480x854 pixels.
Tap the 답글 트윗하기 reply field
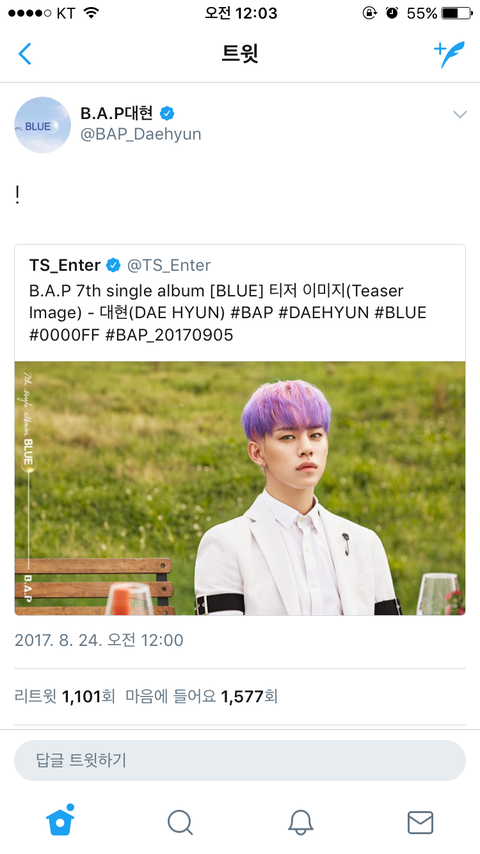pos(240,760)
